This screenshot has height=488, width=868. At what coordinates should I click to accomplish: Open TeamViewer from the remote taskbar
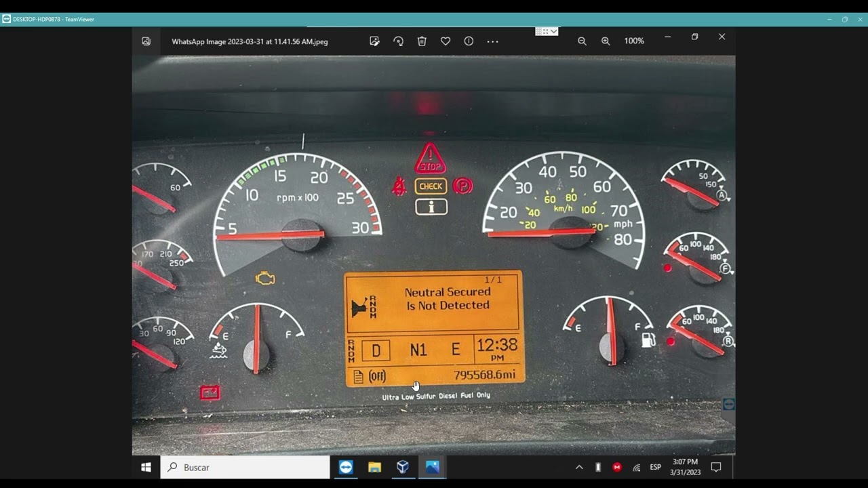click(x=346, y=467)
